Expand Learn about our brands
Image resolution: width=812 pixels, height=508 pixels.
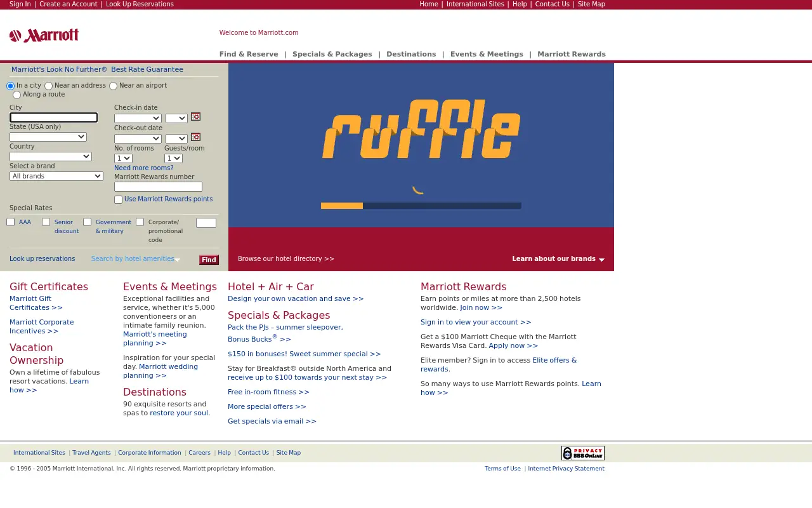coord(558,258)
